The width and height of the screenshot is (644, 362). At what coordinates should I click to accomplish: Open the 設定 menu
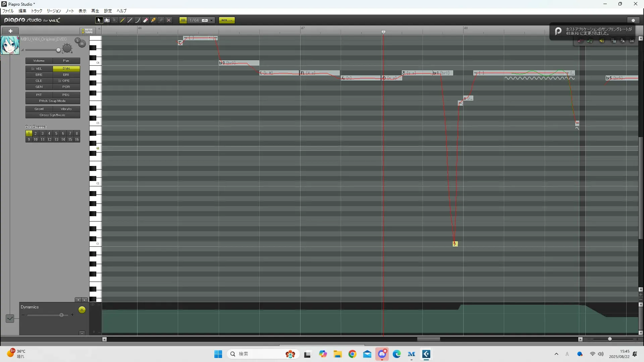[108, 11]
